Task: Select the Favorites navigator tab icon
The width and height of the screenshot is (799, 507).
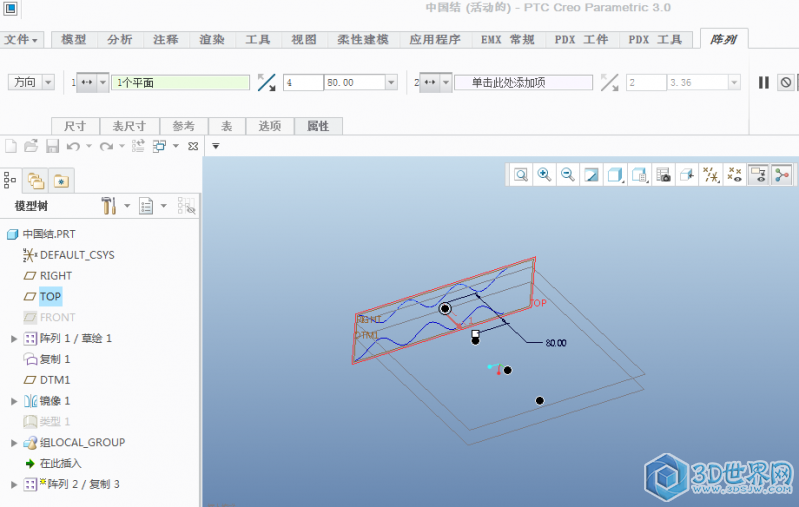Action: (x=62, y=180)
